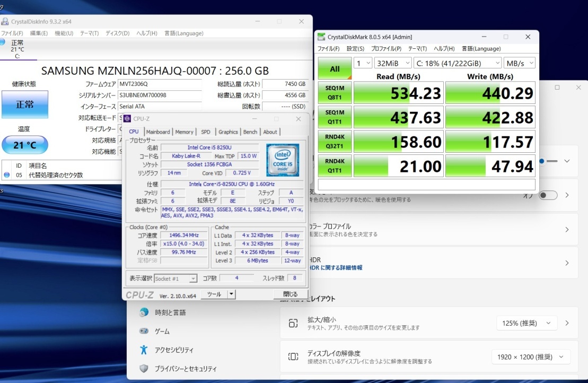Click the core speed value 1496.34 MHz
The width and height of the screenshot is (588, 383).
(x=184, y=235)
